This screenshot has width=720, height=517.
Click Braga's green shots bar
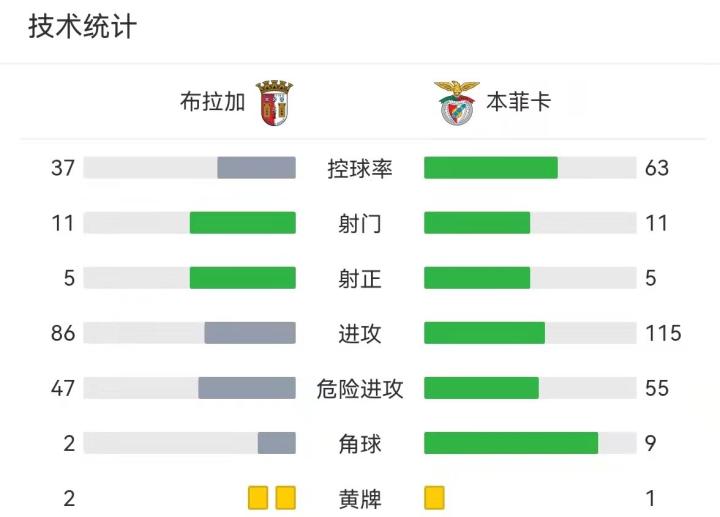tap(243, 223)
